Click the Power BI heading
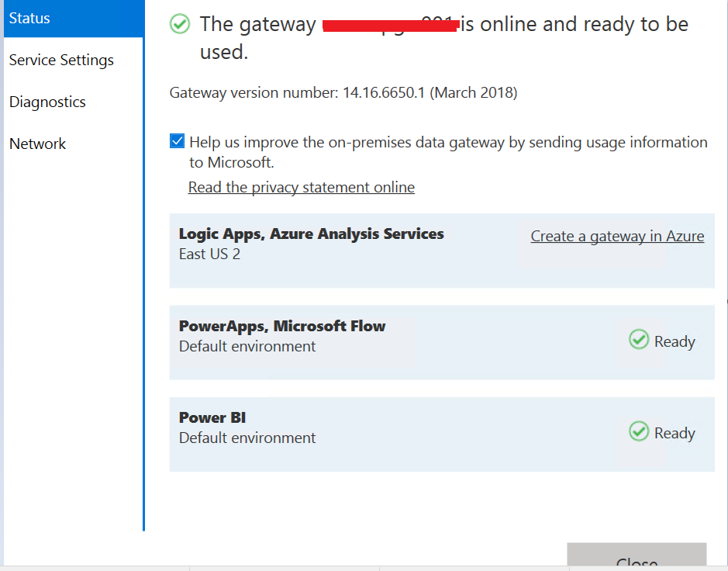The width and height of the screenshot is (728, 571). click(x=212, y=417)
